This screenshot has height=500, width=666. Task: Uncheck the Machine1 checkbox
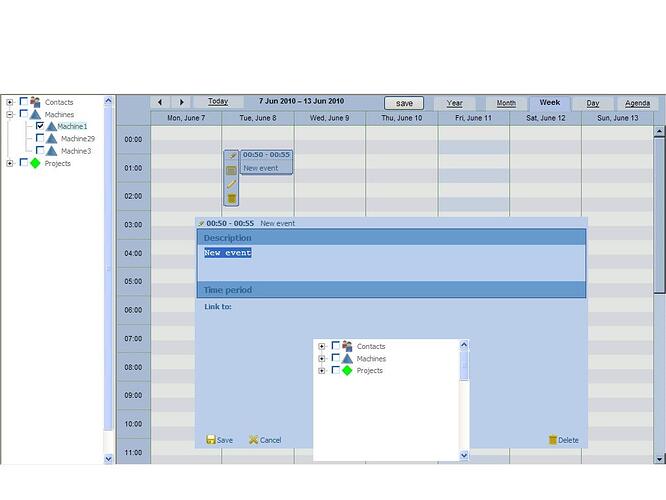click(40, 126)
